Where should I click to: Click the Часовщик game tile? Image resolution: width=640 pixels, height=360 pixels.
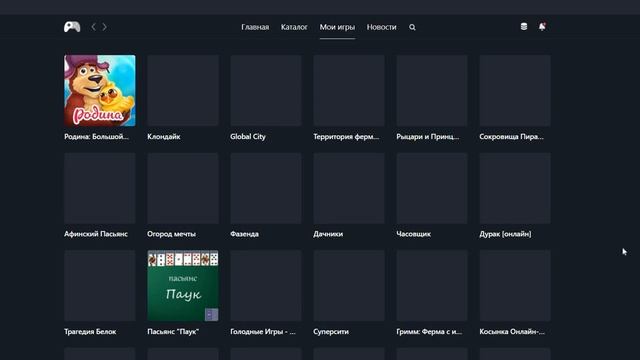(x=432, y=188)
